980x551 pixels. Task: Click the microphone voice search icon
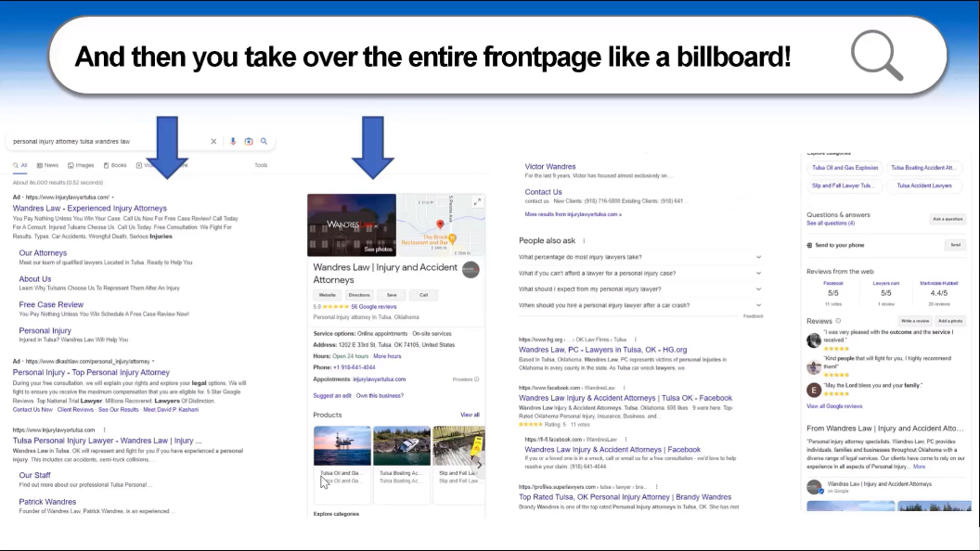click(233, 141)
